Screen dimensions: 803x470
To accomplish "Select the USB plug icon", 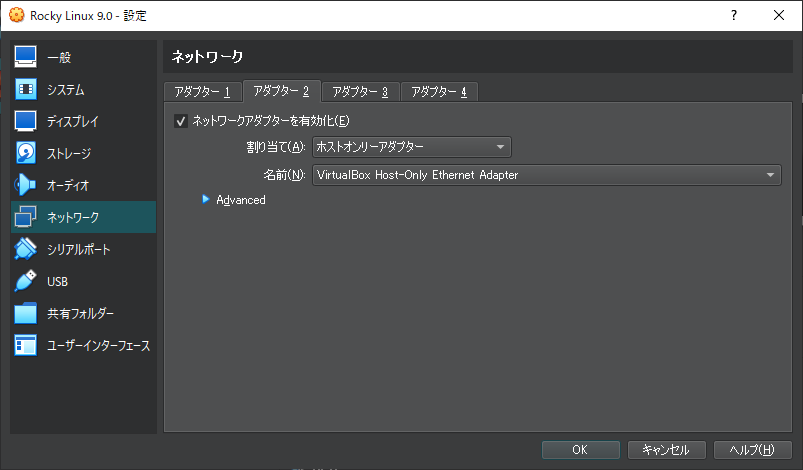I will 25,281.
